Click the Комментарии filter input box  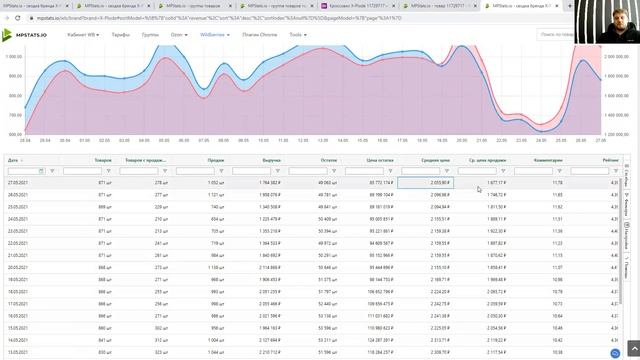coord(533,171)
